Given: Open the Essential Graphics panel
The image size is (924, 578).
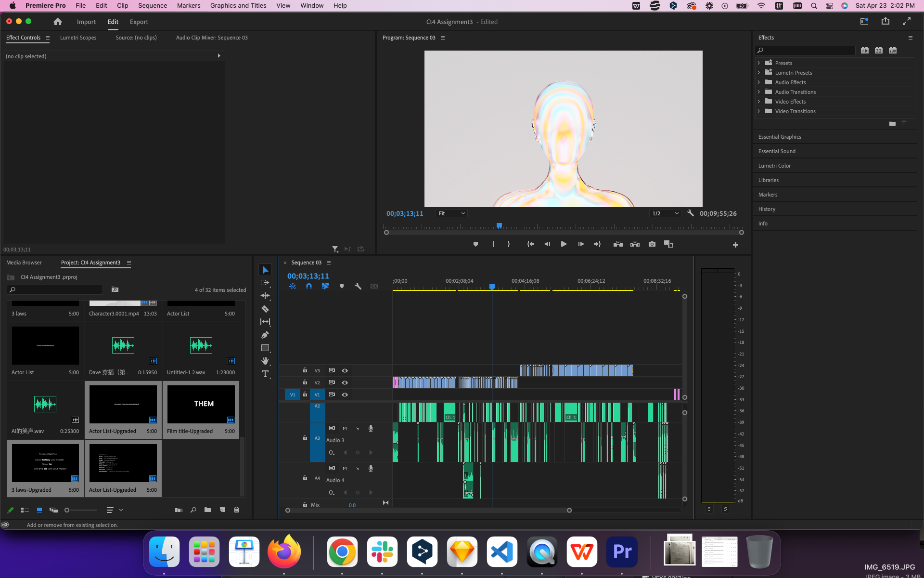Looking at the screenshot, I should pyautogui.click(x=780, y=137).
